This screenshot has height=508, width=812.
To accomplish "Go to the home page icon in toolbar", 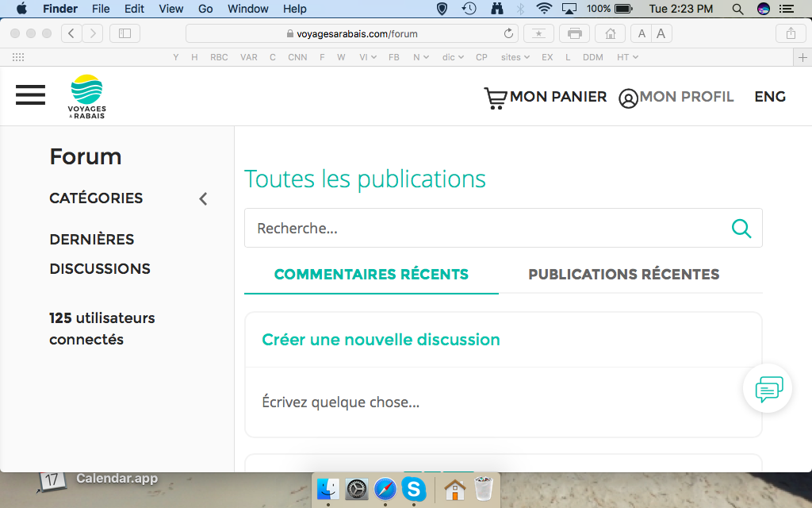I will tap(610, 33).
